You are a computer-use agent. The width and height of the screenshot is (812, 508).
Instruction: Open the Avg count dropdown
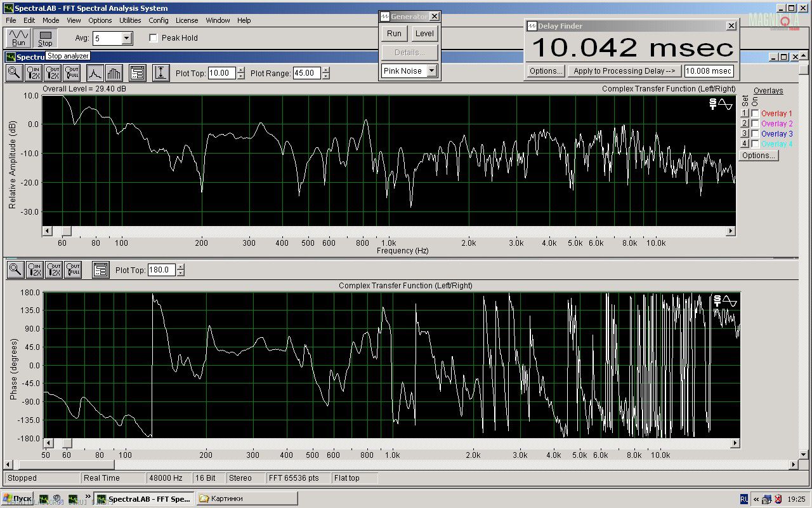(126, 39)
